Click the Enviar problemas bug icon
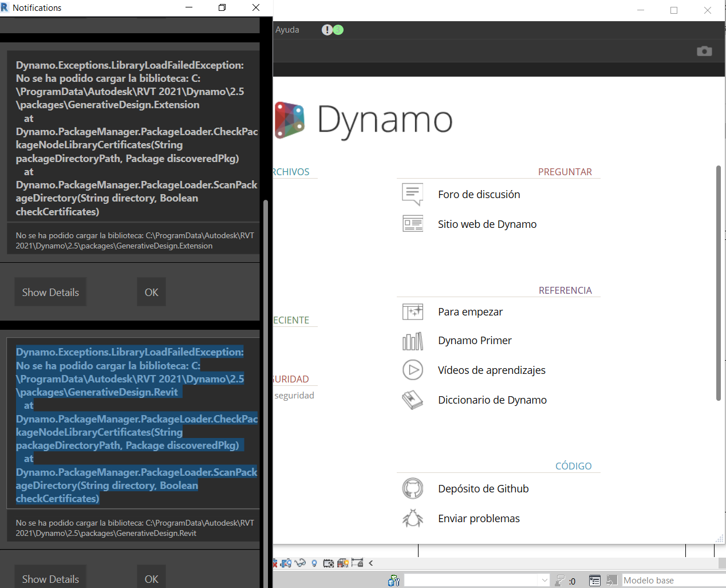Viewport: 726px width, 588px height. [x=412, y=518]
